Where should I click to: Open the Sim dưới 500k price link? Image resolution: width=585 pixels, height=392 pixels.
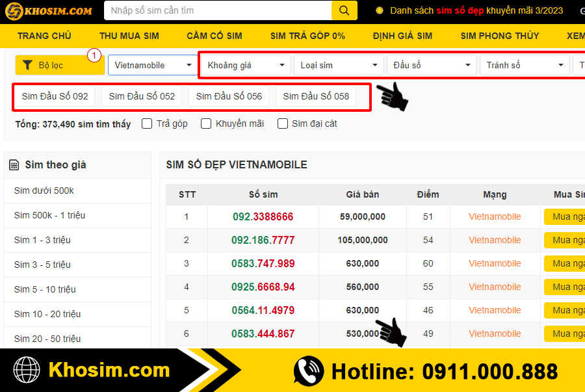point(44,190)
